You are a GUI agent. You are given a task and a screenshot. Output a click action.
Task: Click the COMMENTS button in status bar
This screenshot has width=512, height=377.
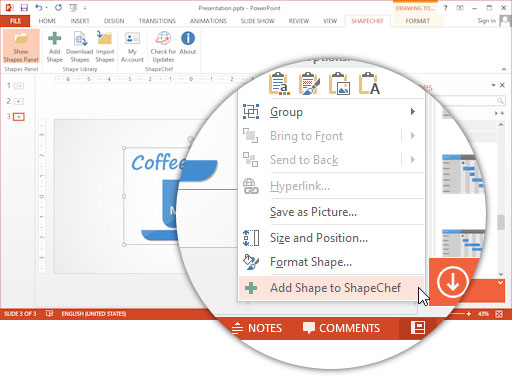pos(341,328)
